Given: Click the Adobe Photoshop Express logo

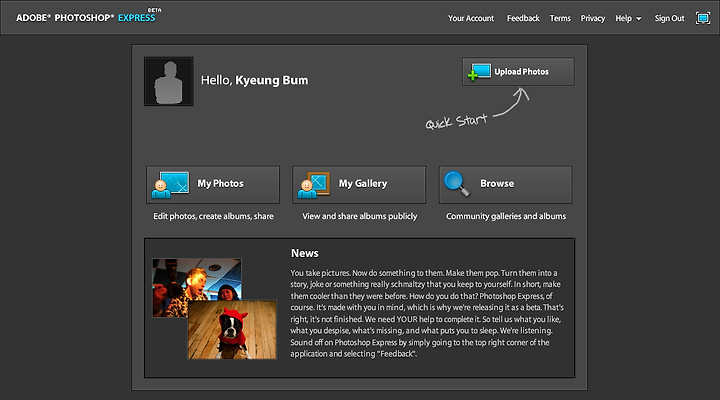Looking at the screenshot, I should 88,16.
